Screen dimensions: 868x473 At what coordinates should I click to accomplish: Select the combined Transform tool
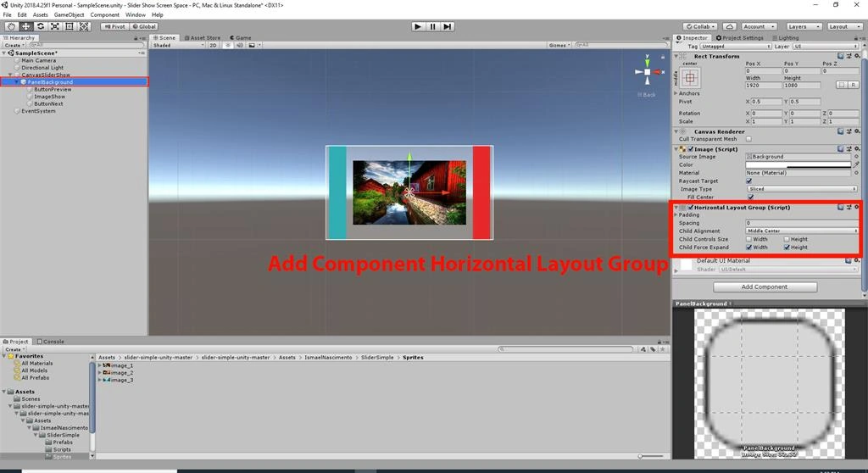tap(84, 26)
